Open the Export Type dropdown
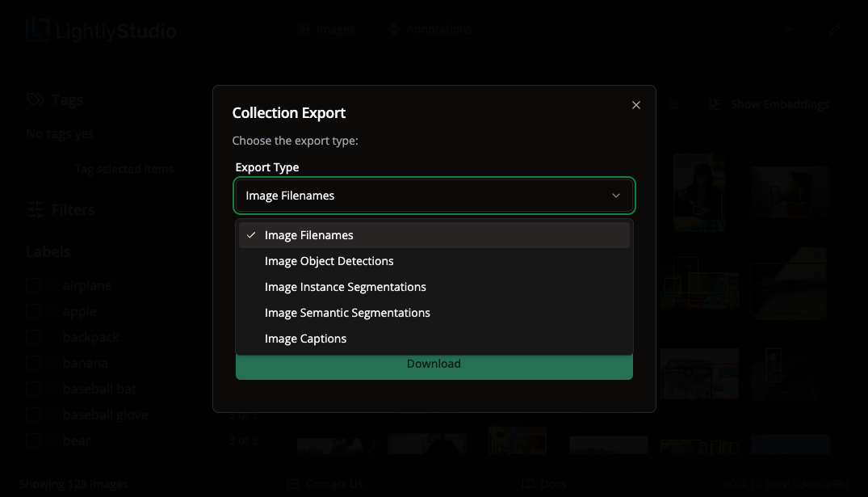 pyautogui.click(x=434, y=196)
